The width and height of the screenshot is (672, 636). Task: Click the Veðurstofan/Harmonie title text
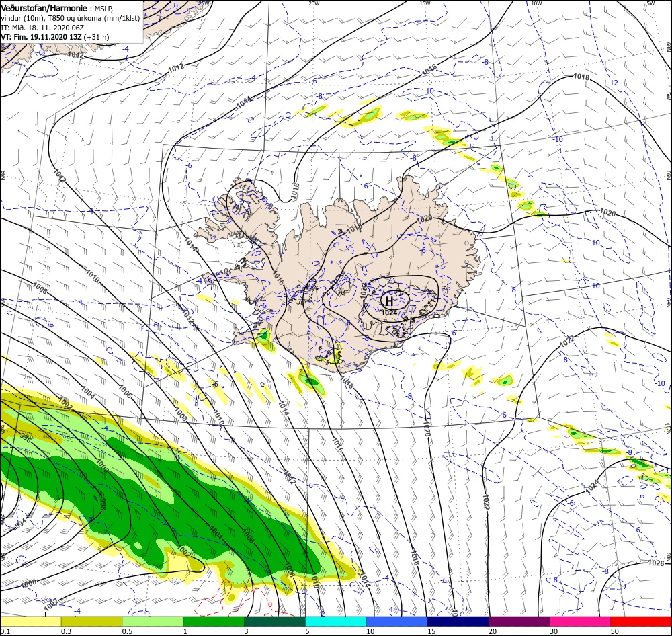click(45, 9)
